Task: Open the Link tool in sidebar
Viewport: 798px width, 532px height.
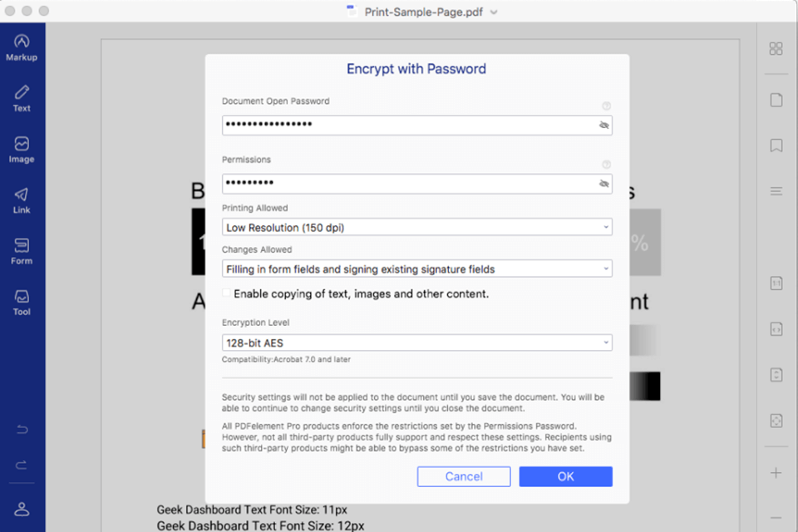Action: click(x=22, y=200)
